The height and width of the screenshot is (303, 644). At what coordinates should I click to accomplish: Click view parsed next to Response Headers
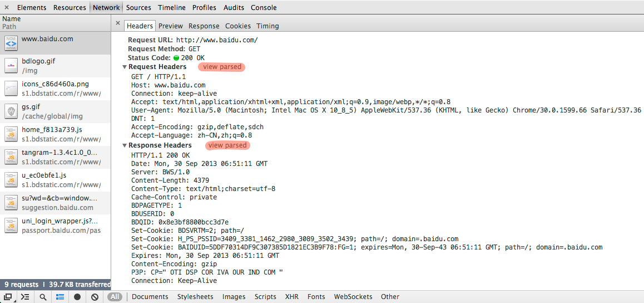(x=227, y=145)
